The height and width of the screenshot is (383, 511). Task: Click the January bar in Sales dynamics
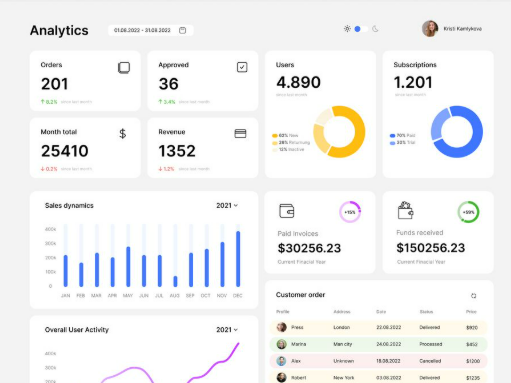coord(66,271)
